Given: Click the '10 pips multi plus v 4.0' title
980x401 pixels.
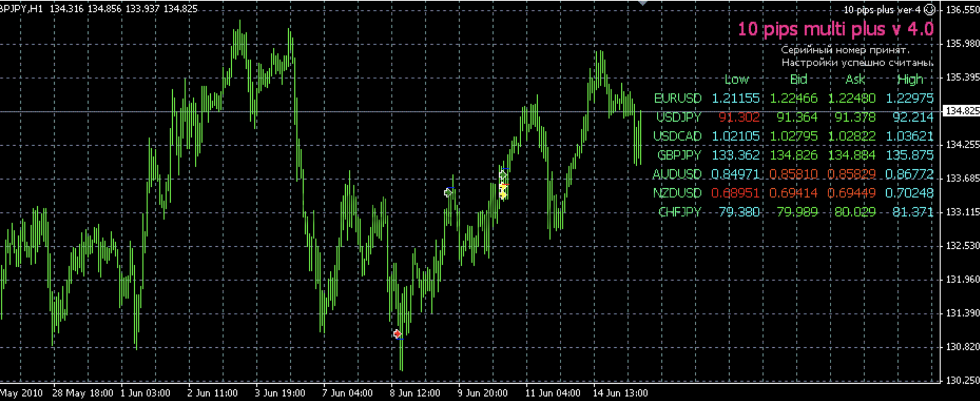Looking at the screenshot, I should pyautogui.click(x=836, y=29).
